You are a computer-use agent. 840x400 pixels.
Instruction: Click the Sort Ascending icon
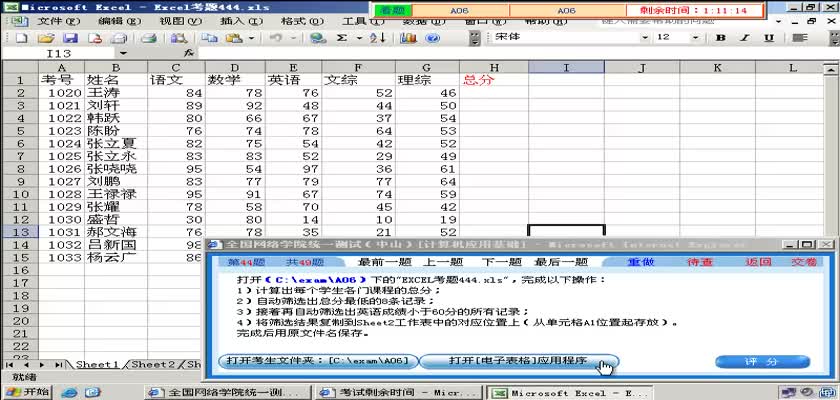click(x=378, y=38)
